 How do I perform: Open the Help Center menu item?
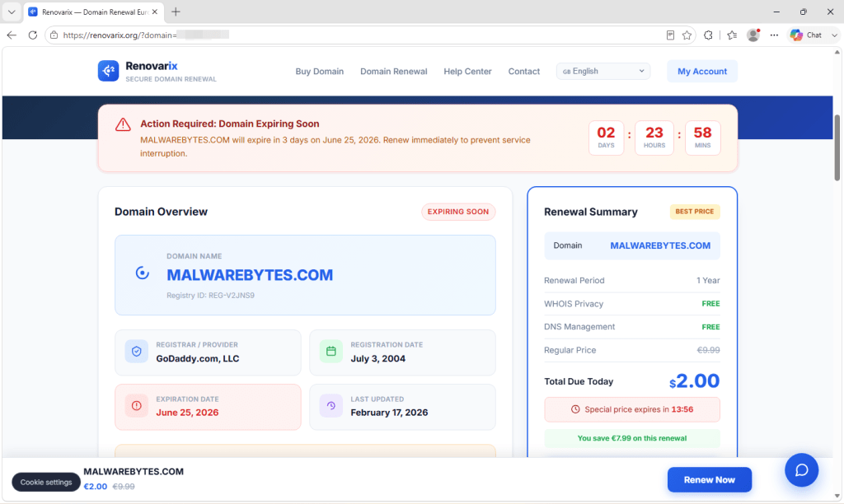(x=467, y=71)
